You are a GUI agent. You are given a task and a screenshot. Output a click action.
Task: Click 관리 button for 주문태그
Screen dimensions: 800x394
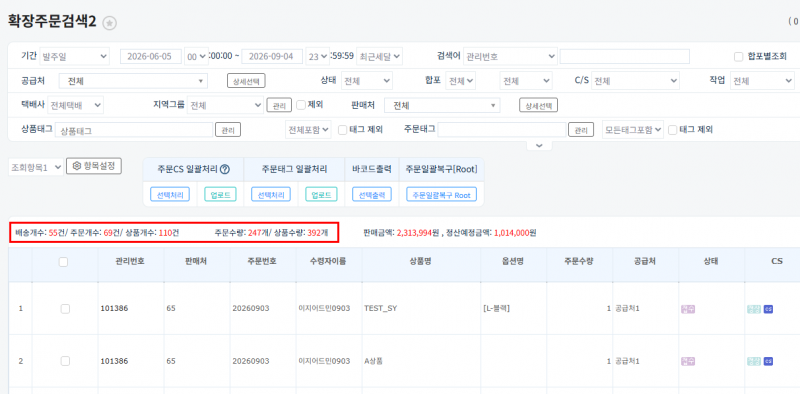coord(581,130)
